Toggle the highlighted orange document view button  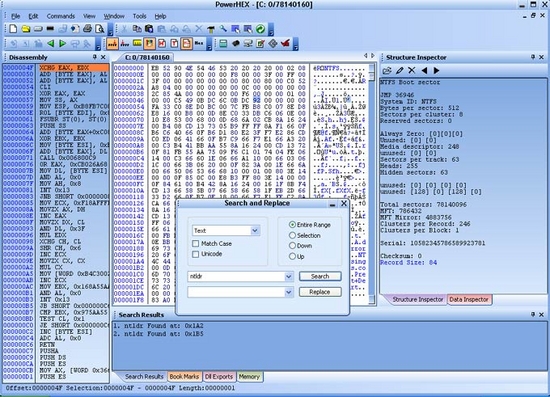click(x=186, y=43)
